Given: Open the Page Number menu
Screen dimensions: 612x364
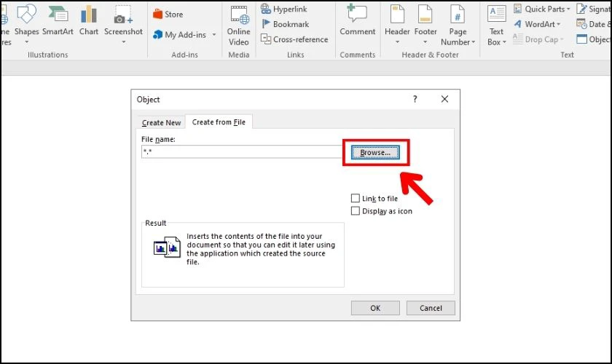Looking at the screenshot, I should coord(458,25).
